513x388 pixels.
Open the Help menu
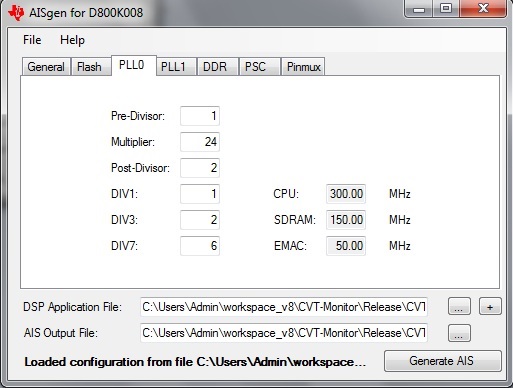72,40
